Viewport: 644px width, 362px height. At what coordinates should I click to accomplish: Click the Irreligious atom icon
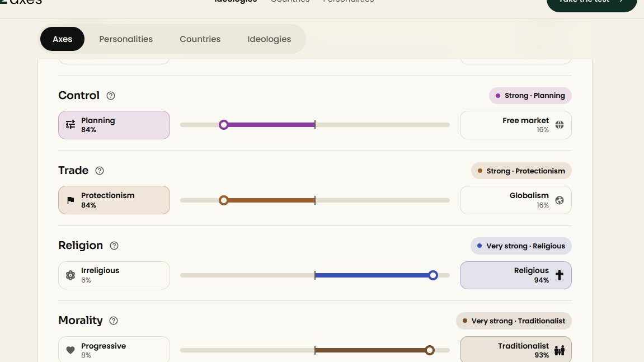70,275
